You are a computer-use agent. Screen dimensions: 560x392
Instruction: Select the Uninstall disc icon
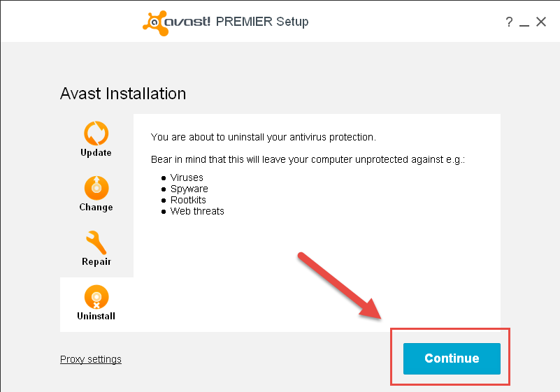(x=96, y=297)
